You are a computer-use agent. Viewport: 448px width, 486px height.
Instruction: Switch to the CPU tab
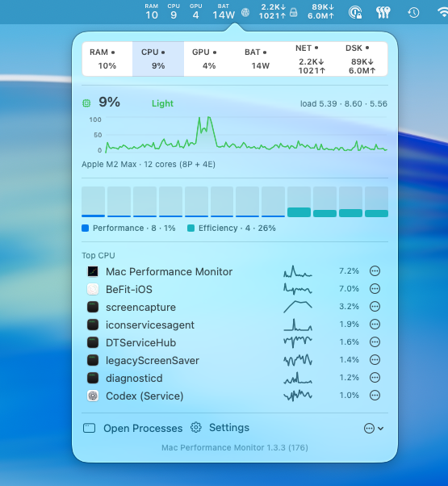(158, 59)
